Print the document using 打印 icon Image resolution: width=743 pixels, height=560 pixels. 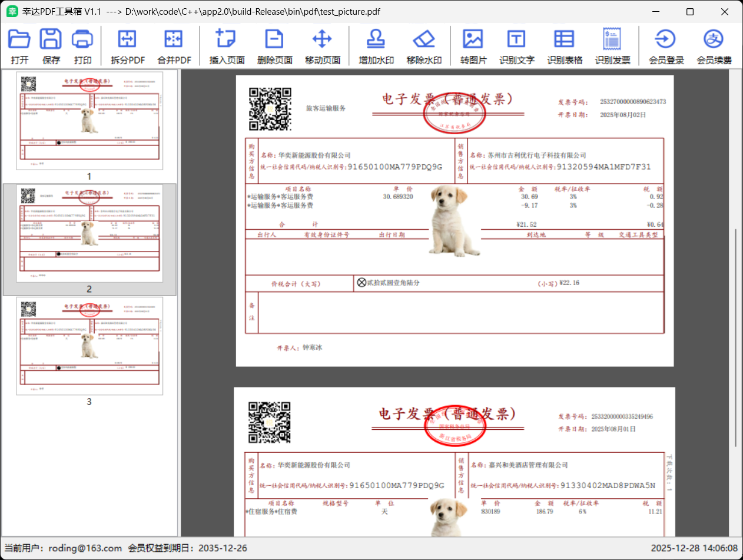(x=83, y=39)
